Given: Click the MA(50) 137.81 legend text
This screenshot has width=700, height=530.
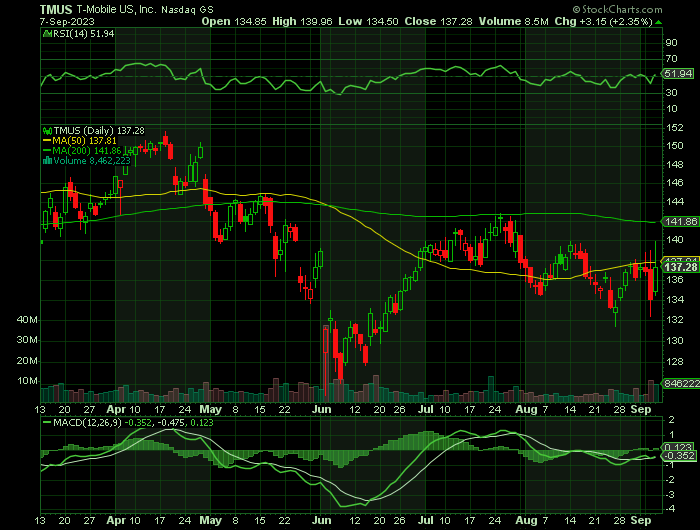Looking at the screenshot, I should (x=84, y=141).
